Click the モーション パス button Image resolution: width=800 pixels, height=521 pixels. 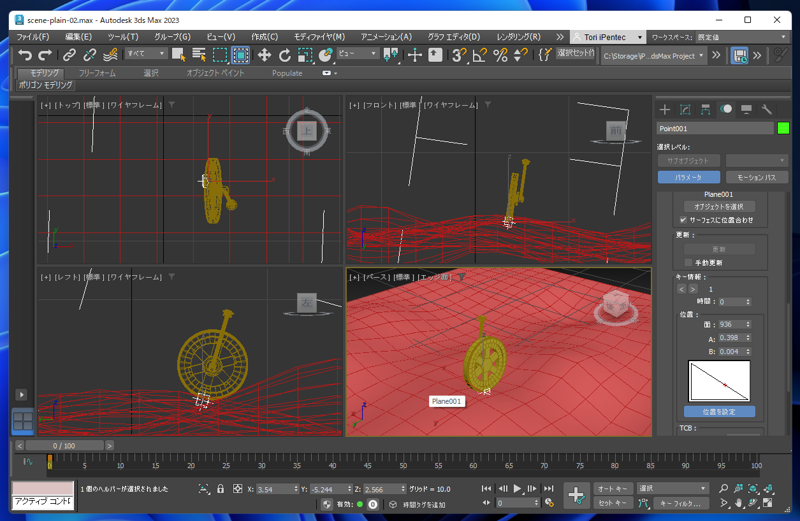coord(757,177)
